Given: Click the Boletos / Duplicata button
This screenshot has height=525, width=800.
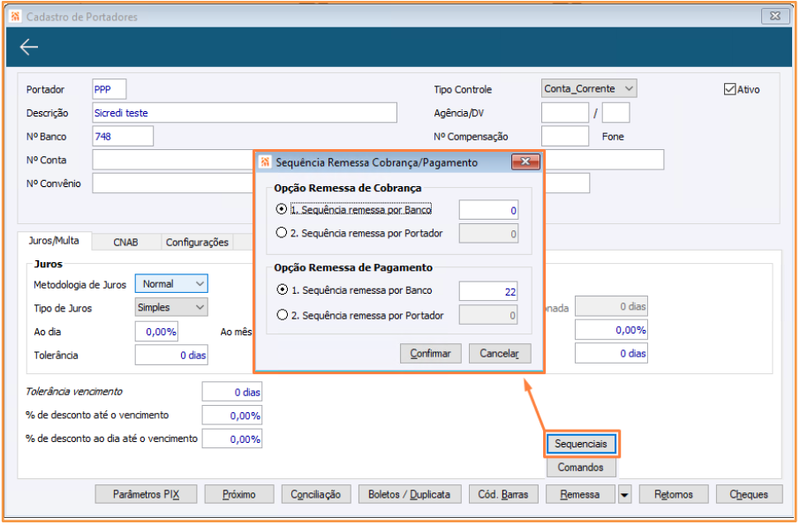Looking at the screenshot, I should click(410, 494).
